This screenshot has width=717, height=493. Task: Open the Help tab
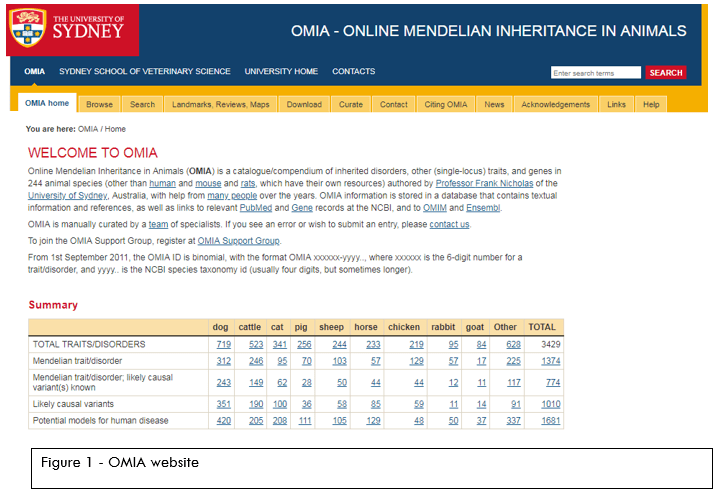(x=651, y=104)
